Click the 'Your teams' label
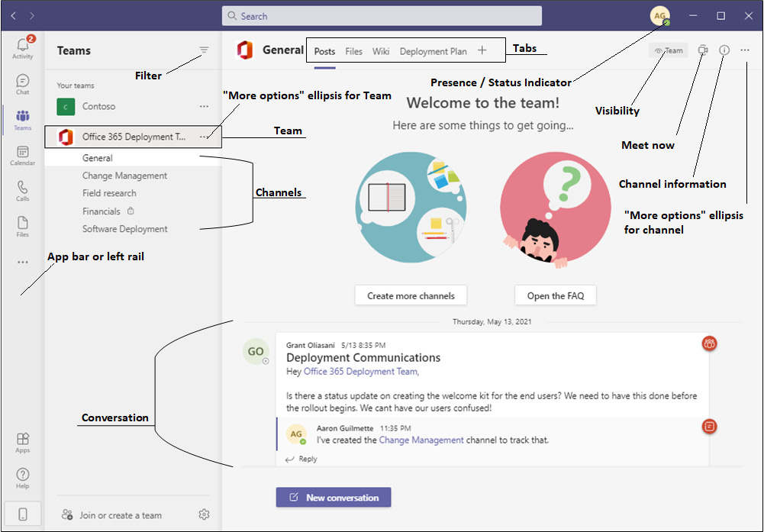The width and height of the screenshot is (764, 532). [x=76, y=85]
